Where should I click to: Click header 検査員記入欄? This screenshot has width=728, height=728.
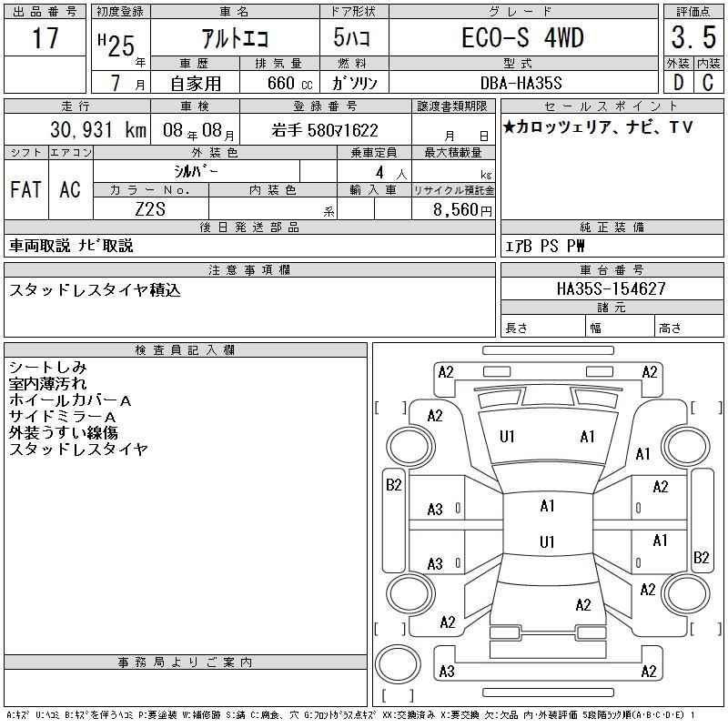186,349
